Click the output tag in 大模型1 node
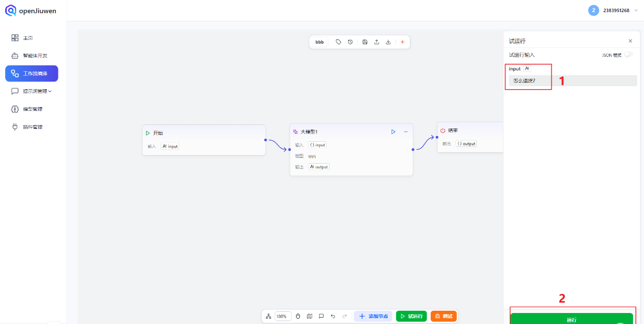This screenshot has height=324, width=644. coord(319,167)
